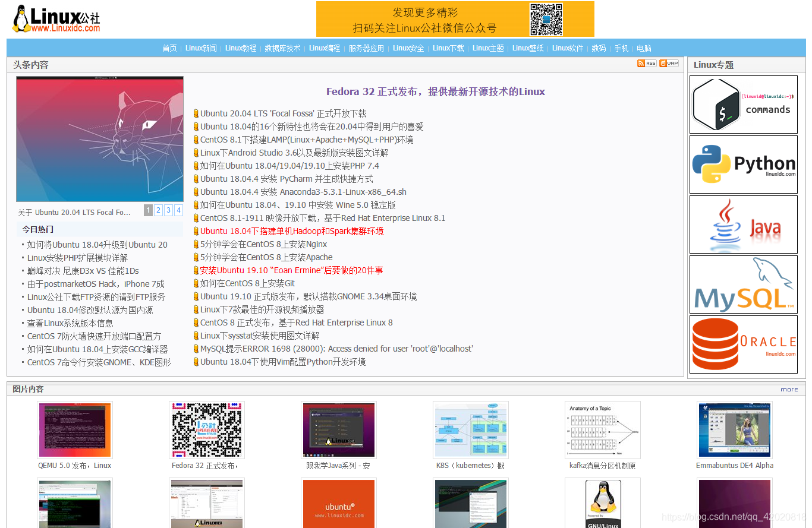This screenshot has height=528, width=812.
Task: Open the Fedora 32 正式发布 headline
Action: pos(436,91)
